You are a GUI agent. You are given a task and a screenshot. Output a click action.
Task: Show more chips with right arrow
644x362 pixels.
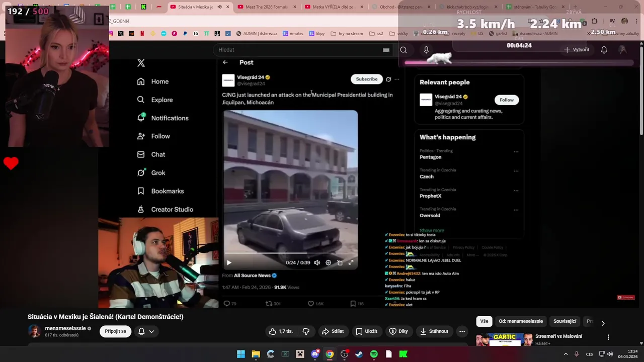coord(603,323)
